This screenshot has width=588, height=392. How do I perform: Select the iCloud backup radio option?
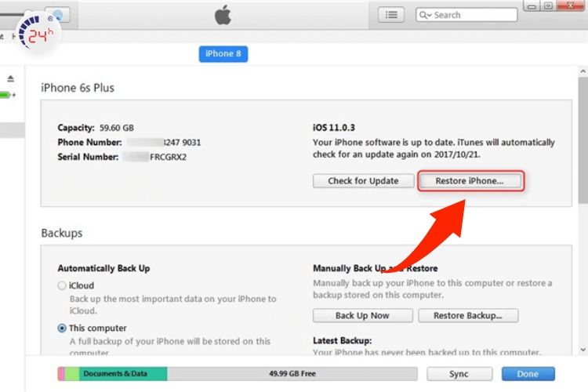62,285
